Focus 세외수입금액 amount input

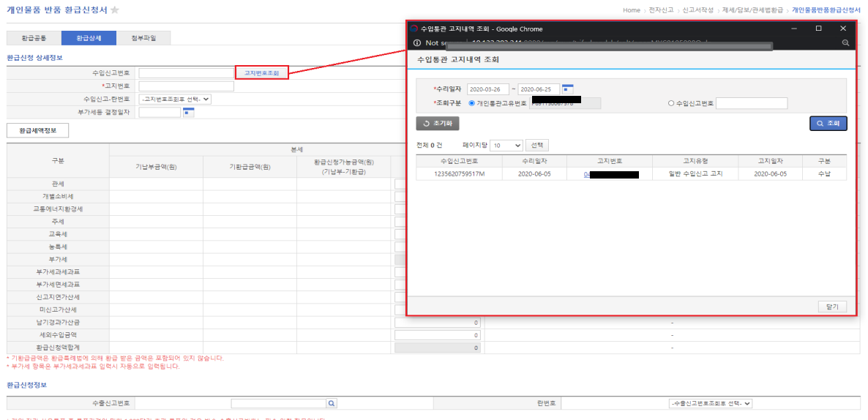coord(438,335)
